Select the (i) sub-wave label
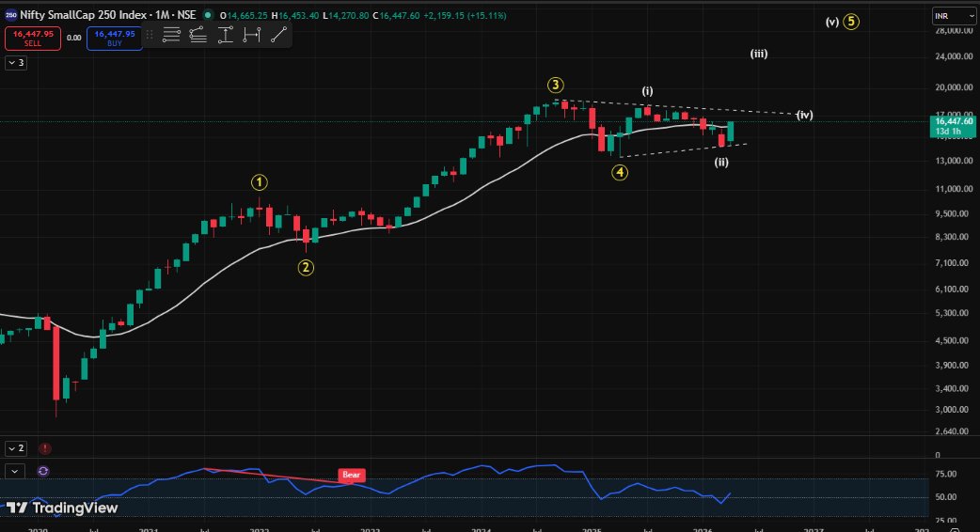The width and height of the screenshot is (980, 532). click(647, 91)
